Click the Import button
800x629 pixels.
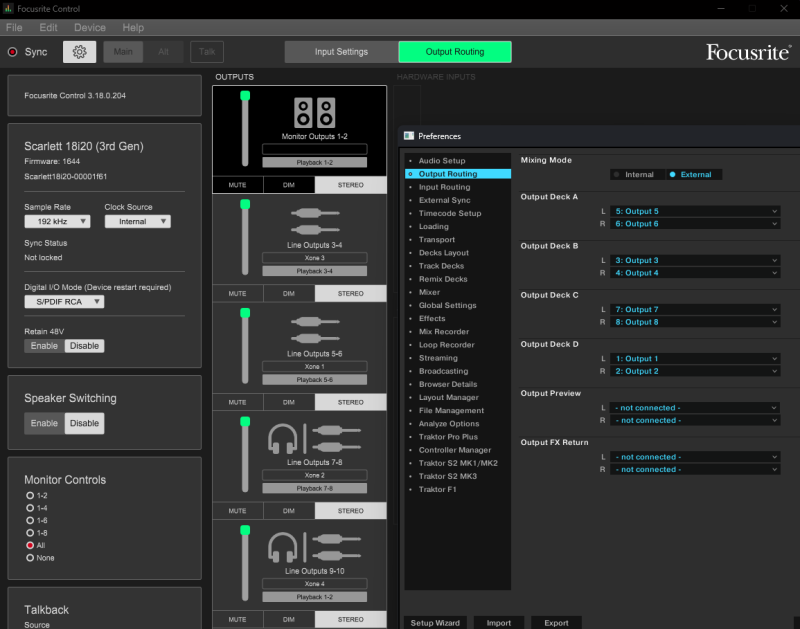(x=498, y=623)
